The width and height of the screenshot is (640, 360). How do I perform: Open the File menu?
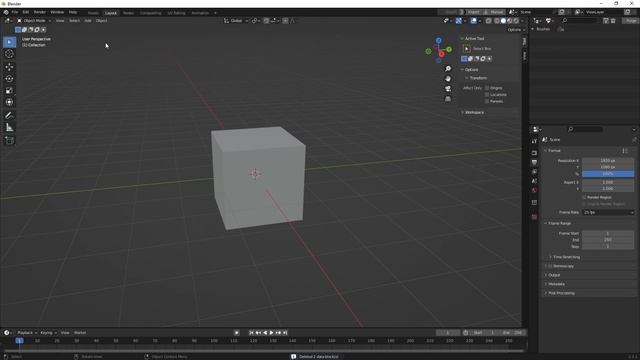[15, 12]
